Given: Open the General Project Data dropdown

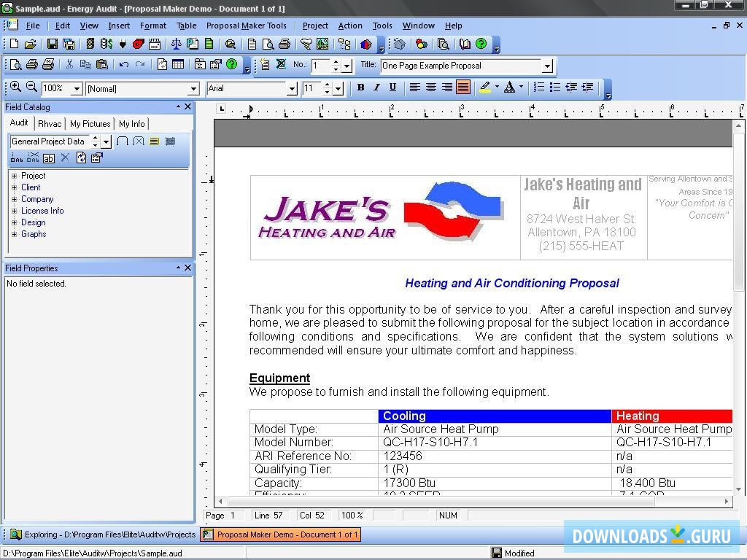Looking at the screenshot, I should (x=107, y=141).
